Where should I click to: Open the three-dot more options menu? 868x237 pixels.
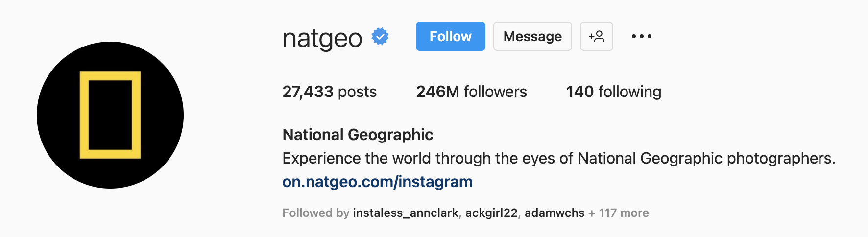tap(641, 36)
